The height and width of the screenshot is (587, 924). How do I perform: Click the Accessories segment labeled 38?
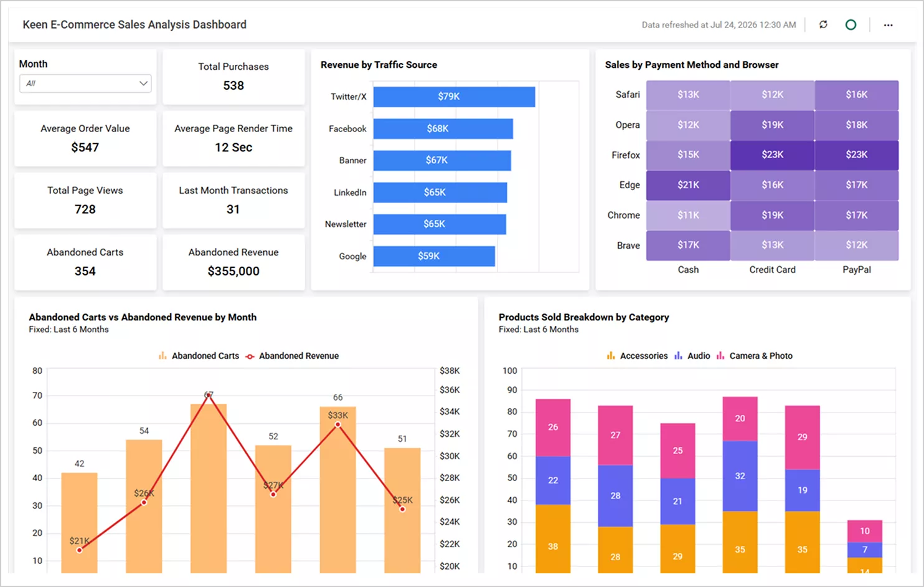[x=553, y=539]
